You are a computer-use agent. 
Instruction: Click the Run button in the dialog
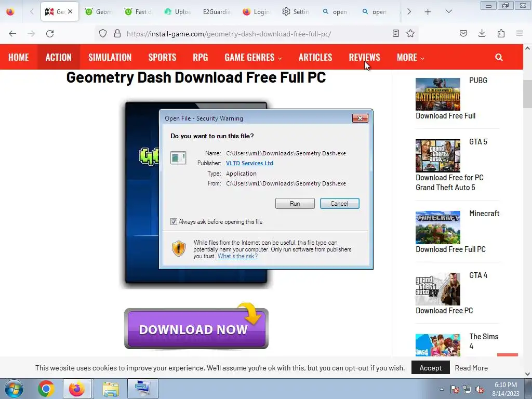(x=295, y=204)
